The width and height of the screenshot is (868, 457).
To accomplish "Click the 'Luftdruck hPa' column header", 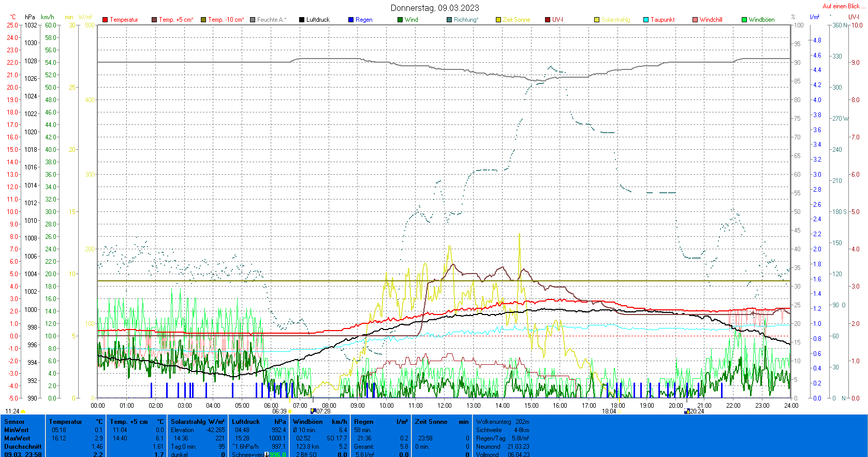I will point(259,422).
